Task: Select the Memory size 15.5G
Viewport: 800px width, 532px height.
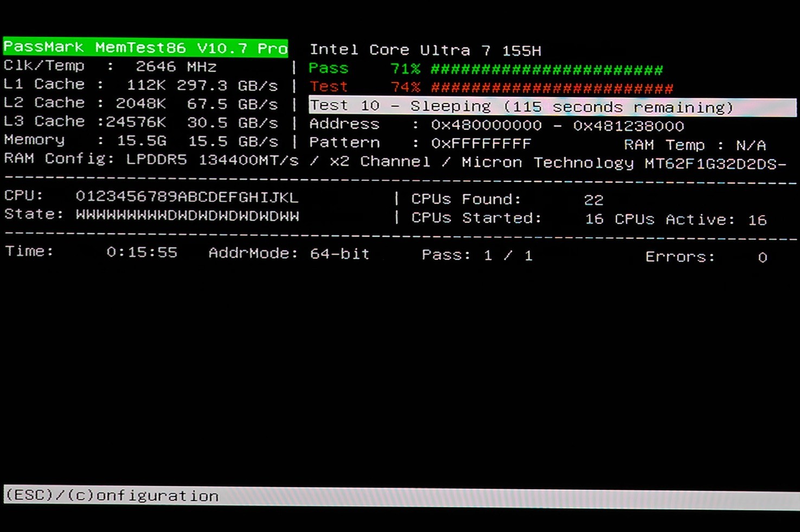Action: pos(141,141)
